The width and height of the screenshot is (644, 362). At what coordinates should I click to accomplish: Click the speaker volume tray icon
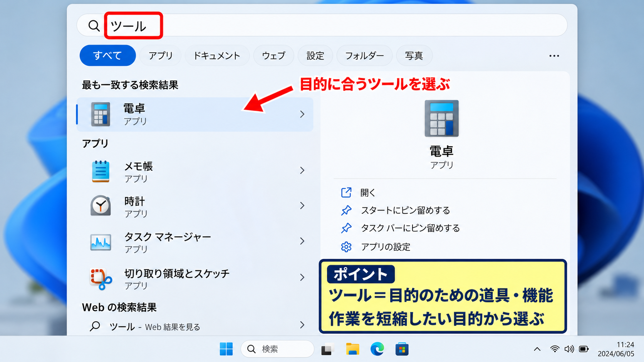(569, 349)
